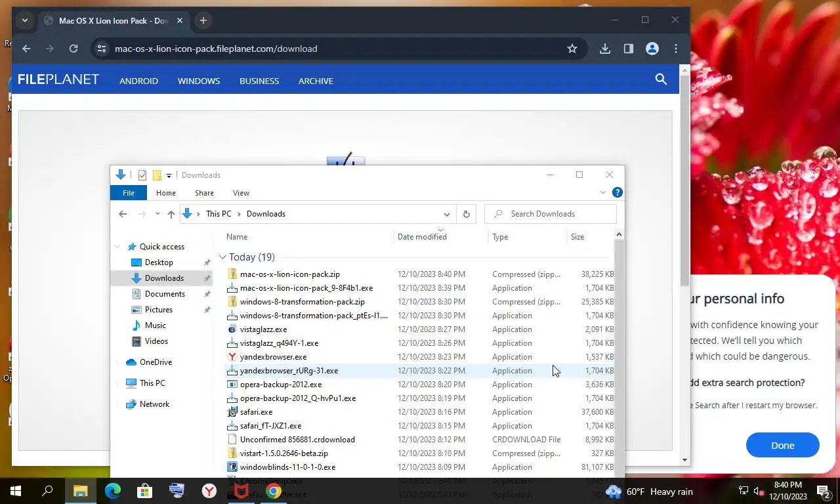The image size is (840, 504).
Task: Open Chrome profile avatar
Action: (652, 49)
